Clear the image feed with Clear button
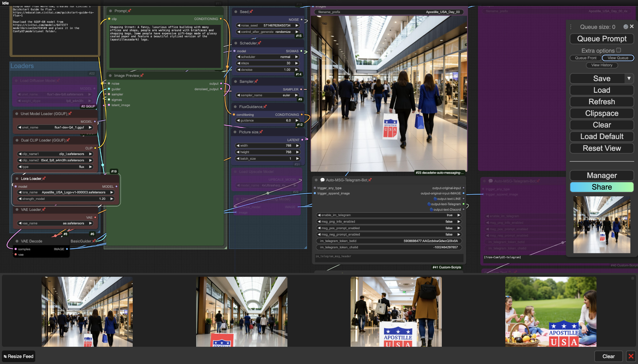Screen dimensions: 638x364 [608, 356]
